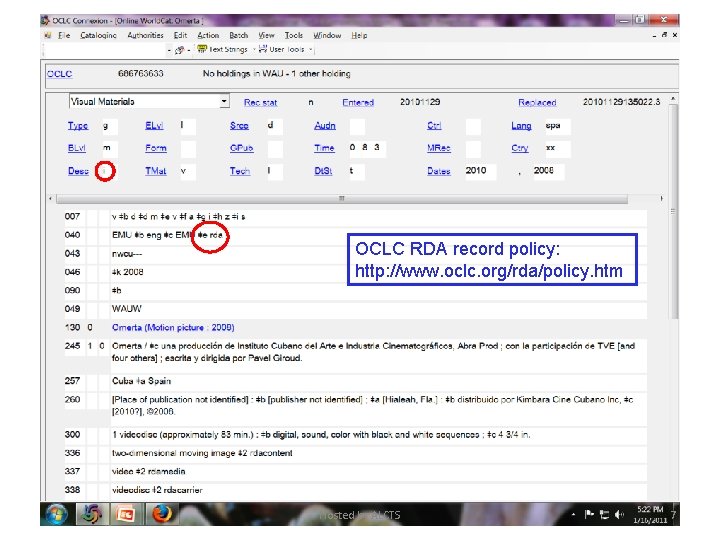Screen dimensions: 720x540
Task: Click the document icon left of File menu
Action: coord(48,35)
